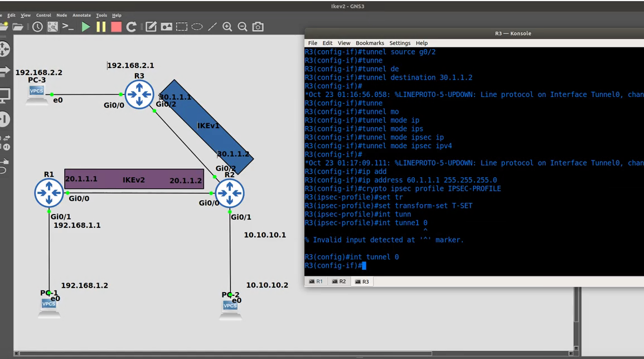Open console to all devices icon

coord(68,27)
